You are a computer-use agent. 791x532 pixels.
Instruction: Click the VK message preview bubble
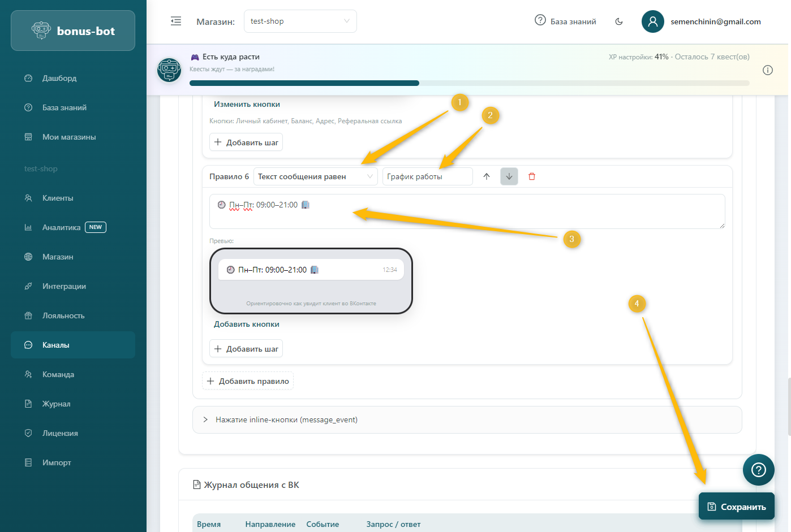point(311,270)
